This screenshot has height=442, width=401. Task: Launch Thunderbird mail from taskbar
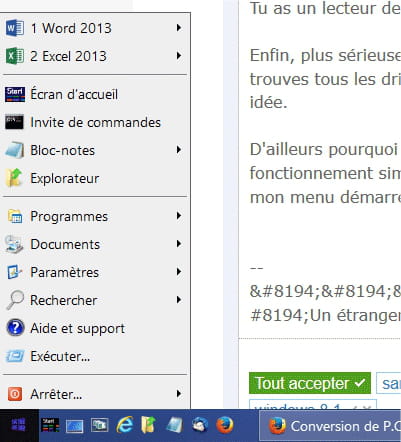point(200,425)
